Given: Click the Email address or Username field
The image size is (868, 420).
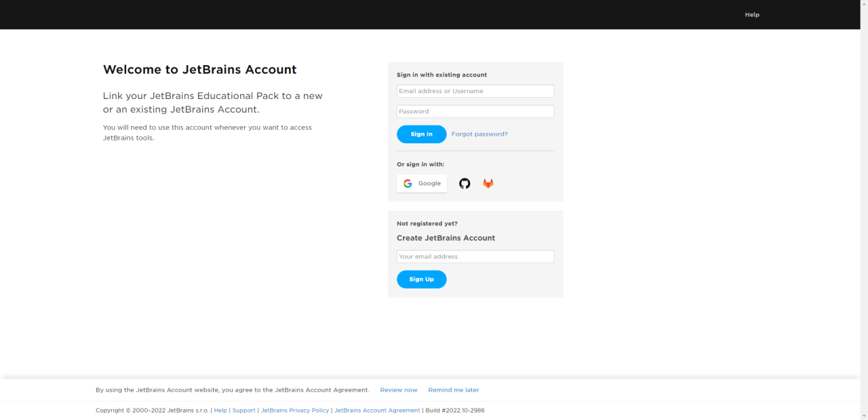Looking at the screenshot, I should (475, 91).
